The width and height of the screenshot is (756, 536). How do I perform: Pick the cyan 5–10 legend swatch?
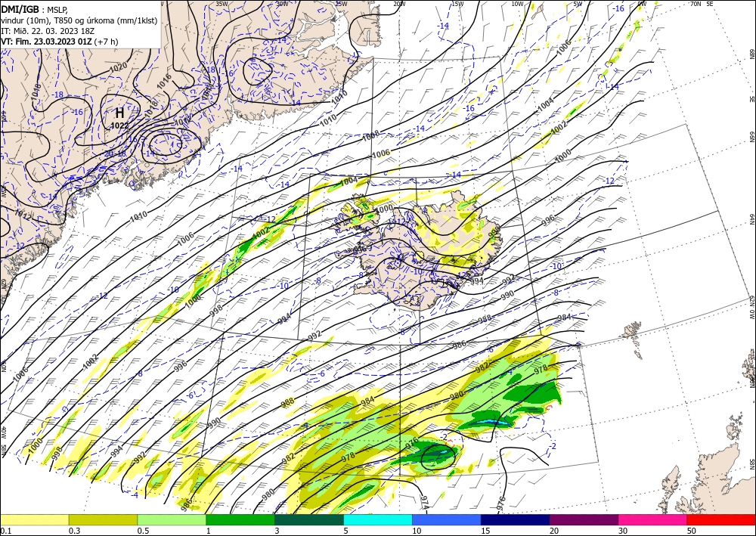(x=378, y=519)
